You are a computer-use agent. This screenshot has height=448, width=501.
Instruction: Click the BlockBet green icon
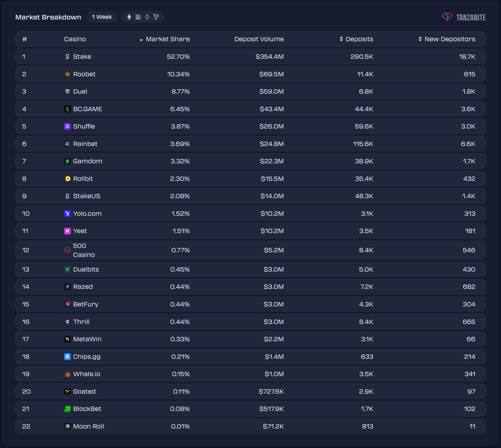click(67, 409)
